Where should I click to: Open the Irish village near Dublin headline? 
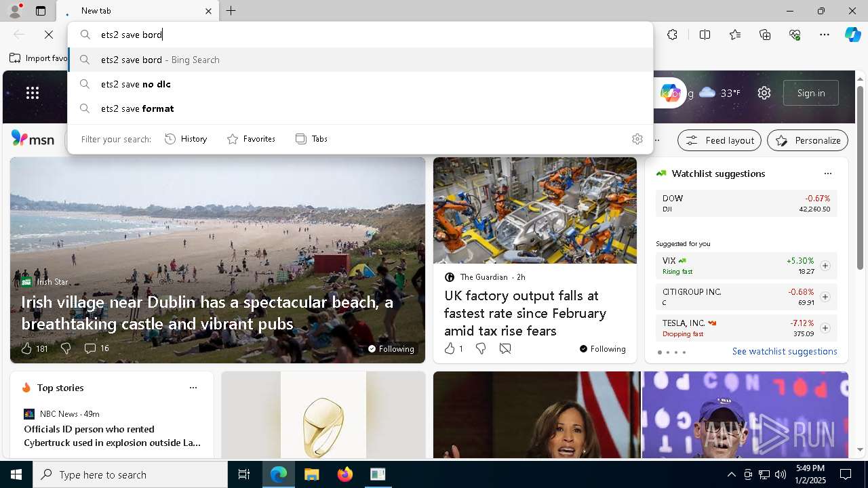pyautogui.click(x=208, y=313)
